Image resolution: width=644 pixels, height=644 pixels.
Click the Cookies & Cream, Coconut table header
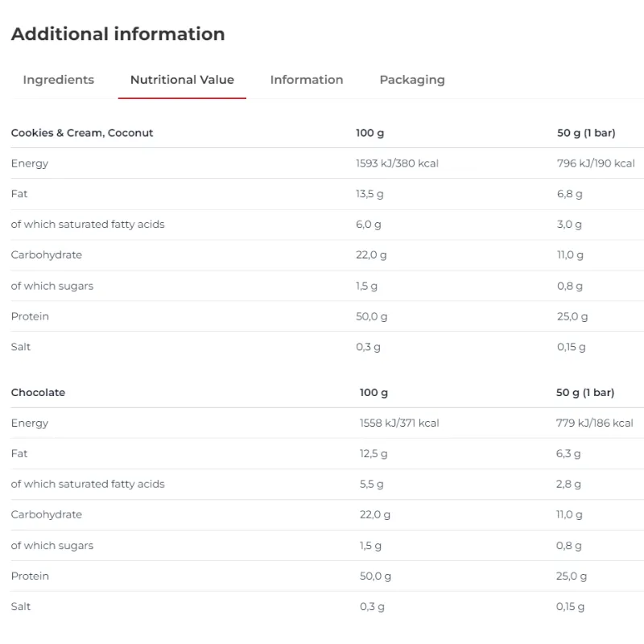[82, 133]
